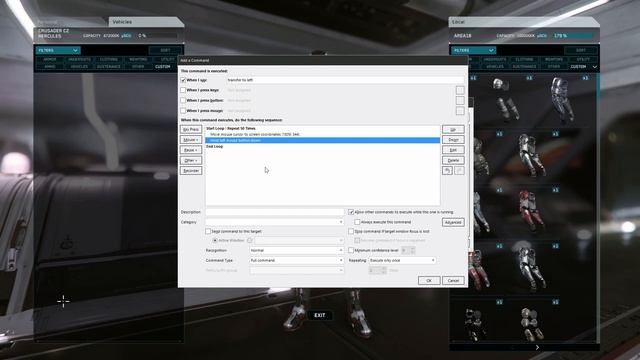Screen dimensions: 640x360
Task: Click the next page arrow under Local inventory
Action: tap(537, 347)
